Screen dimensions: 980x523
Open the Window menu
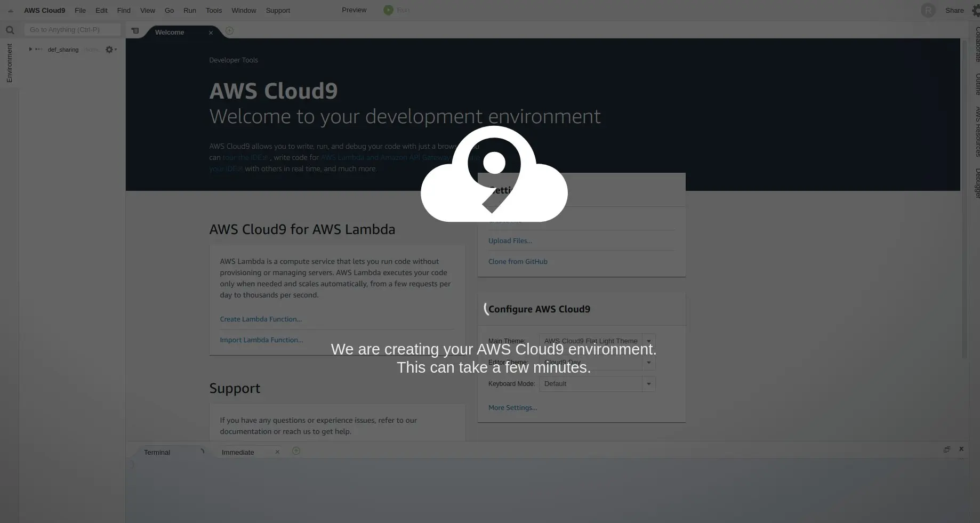[244, 10]
